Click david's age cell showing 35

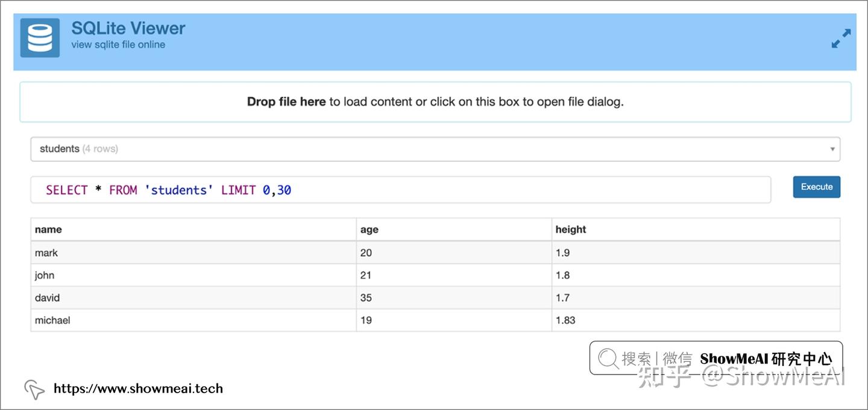[x=454, y=297]
